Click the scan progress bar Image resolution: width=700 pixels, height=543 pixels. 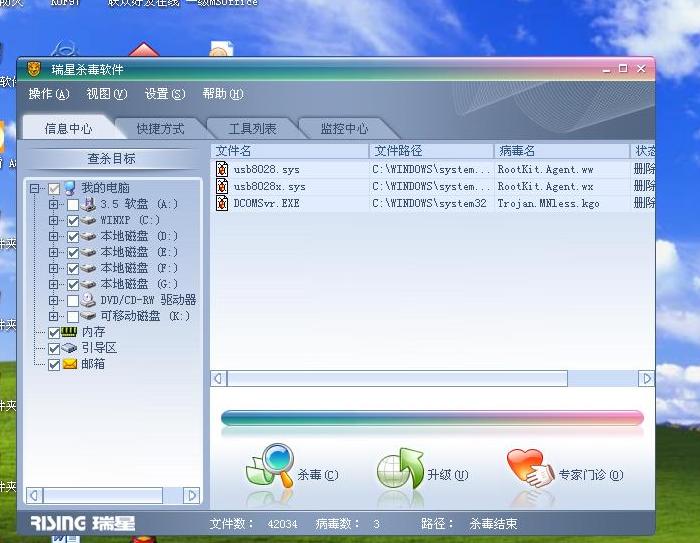coord(432,418)
